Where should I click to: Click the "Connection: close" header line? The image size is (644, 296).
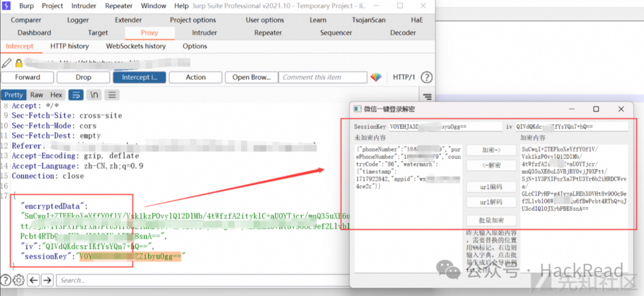pyautogui.click(x=48, y=176)
